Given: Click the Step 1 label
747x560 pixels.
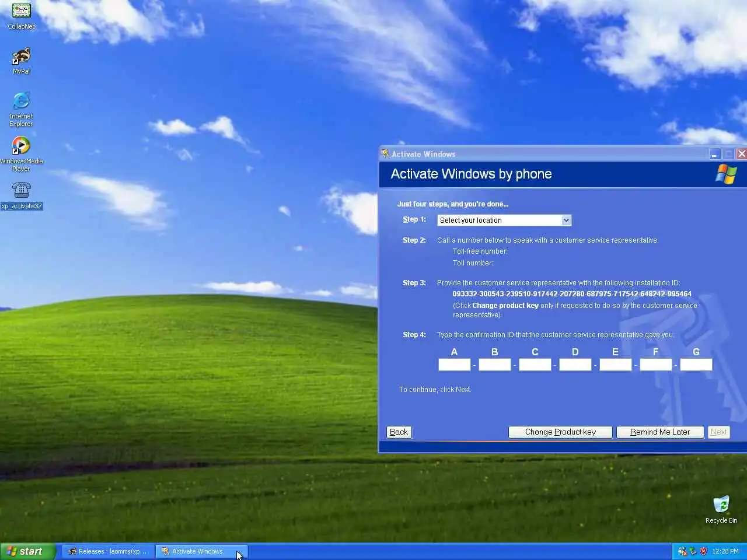Looking at the screenshot, I should pyautogui.click(x=414, y=219).
